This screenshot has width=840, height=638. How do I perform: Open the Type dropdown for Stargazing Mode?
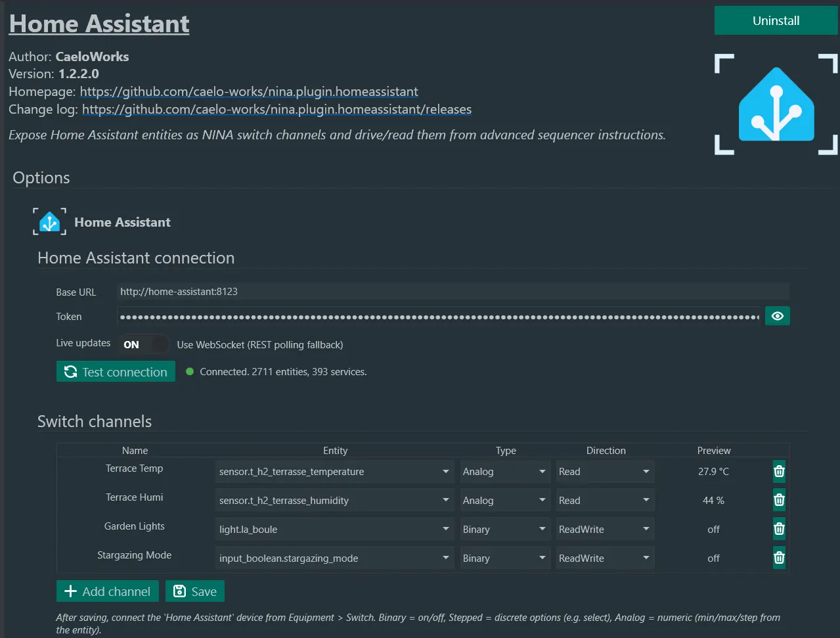tap(505, 558)
